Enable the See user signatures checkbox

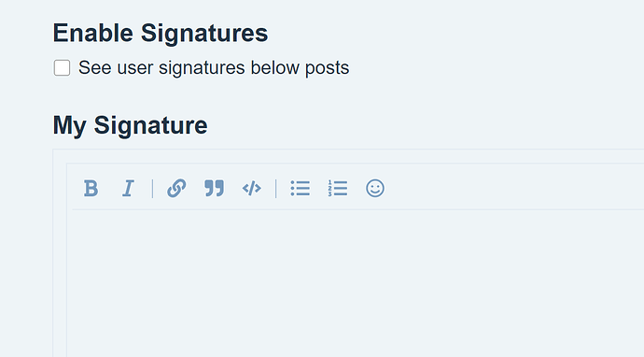[x=62, y=68]
